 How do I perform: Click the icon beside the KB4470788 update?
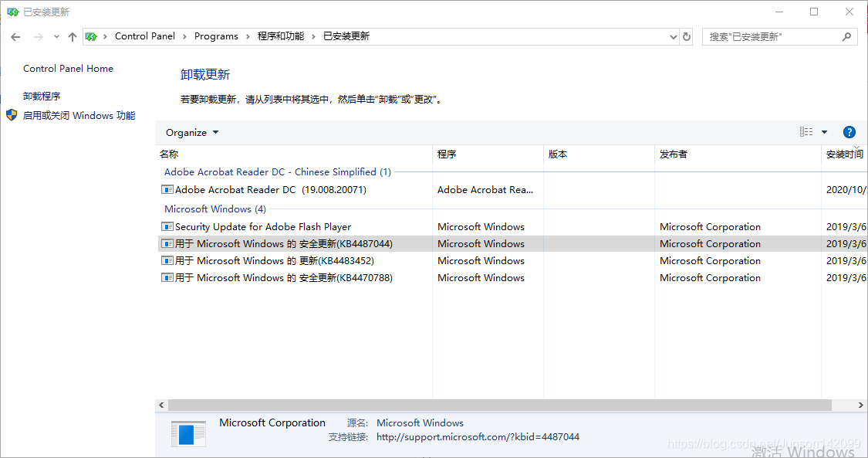pos(167,277)
